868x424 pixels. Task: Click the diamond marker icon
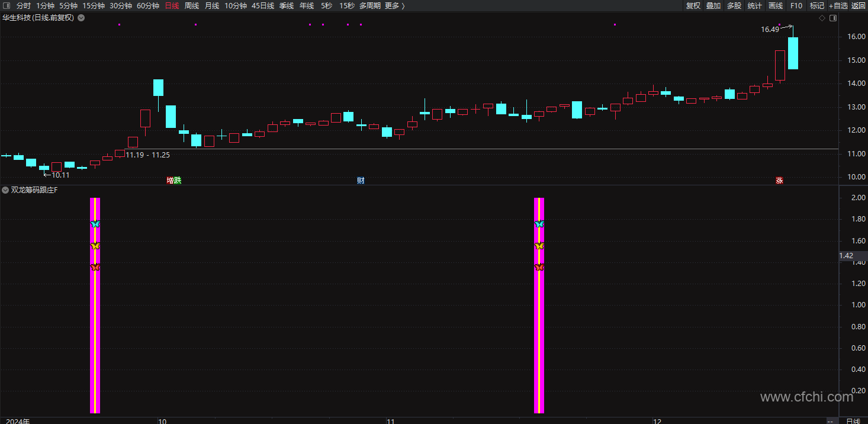[x=822, y=18]
